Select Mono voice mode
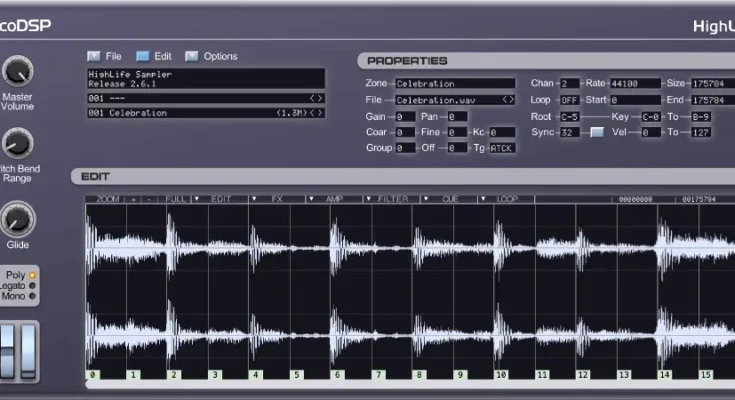735x400 pixels. 32,296
